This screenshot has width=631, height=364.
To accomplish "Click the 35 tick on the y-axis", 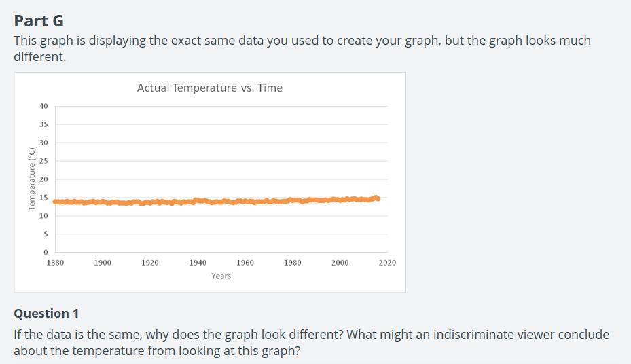I will (x=43, y=124).
